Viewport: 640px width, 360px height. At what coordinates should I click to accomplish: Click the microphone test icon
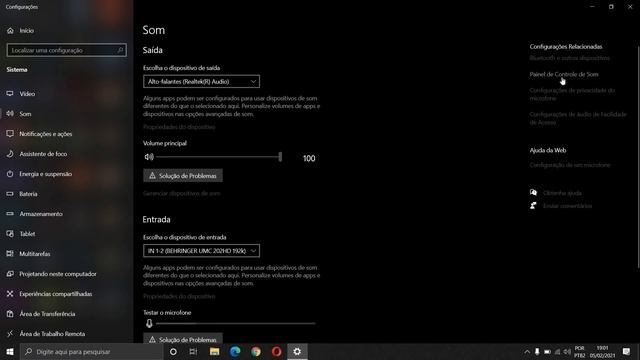(x=149, y=323)
